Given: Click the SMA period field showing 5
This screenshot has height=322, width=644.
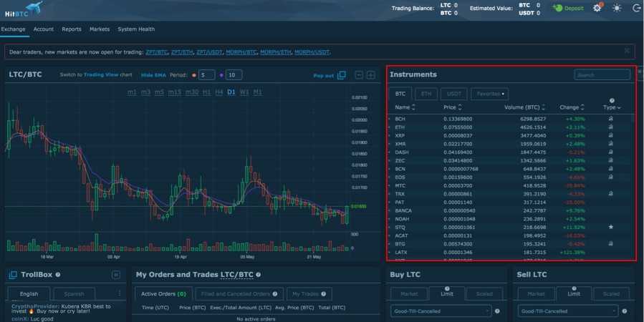Looking at the screenshot, I should click(206, 75).
